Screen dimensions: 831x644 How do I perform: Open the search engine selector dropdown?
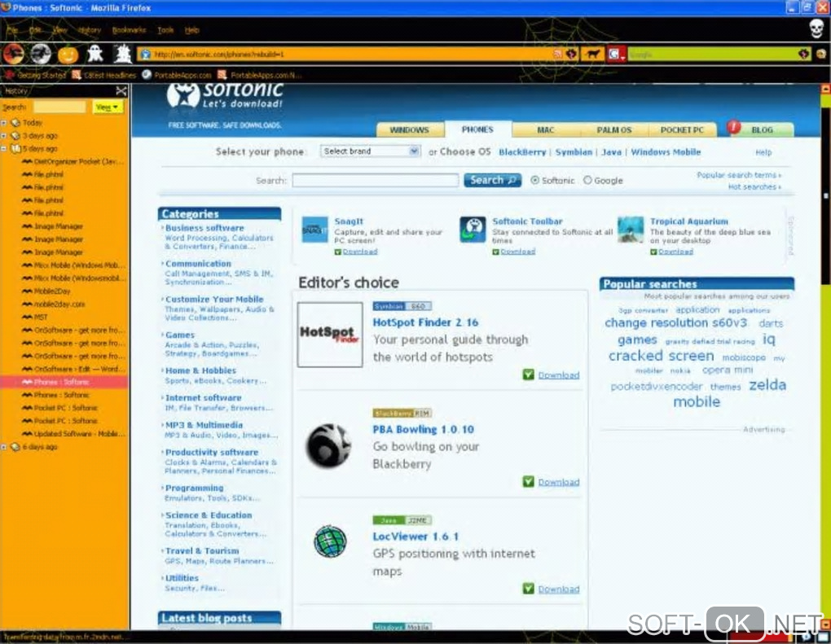[x=617, y=54]
